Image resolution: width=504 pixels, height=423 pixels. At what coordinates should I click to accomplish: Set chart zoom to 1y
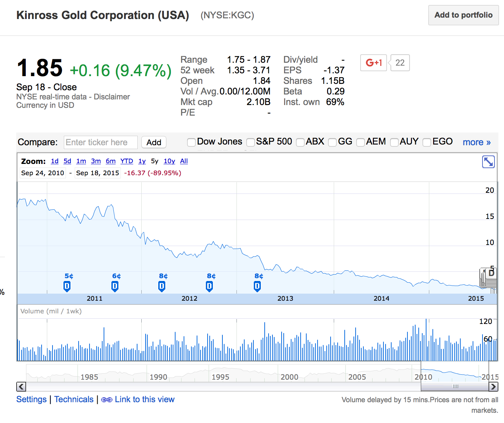tap(142, 161)
